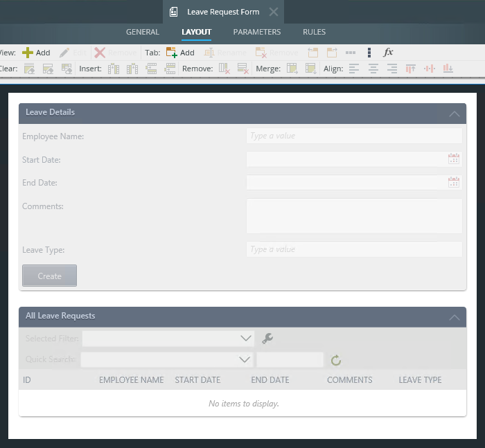Insert a row below

(x=170, y=69)
